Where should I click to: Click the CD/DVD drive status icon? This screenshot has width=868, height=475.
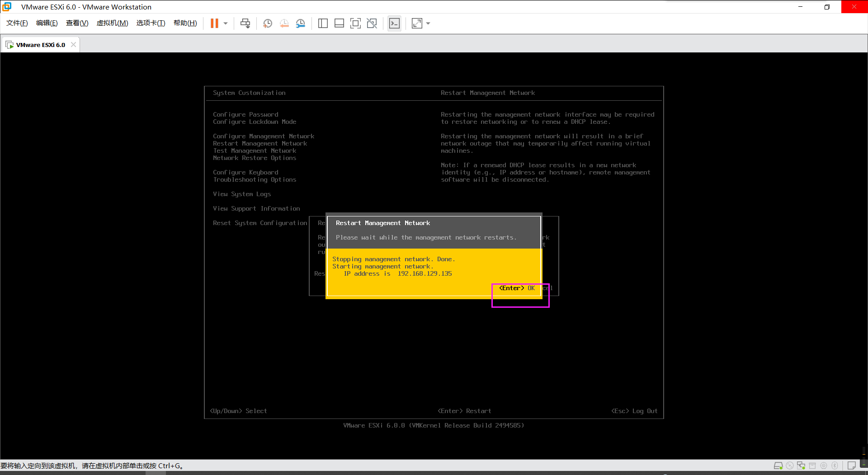click(790, 466)
